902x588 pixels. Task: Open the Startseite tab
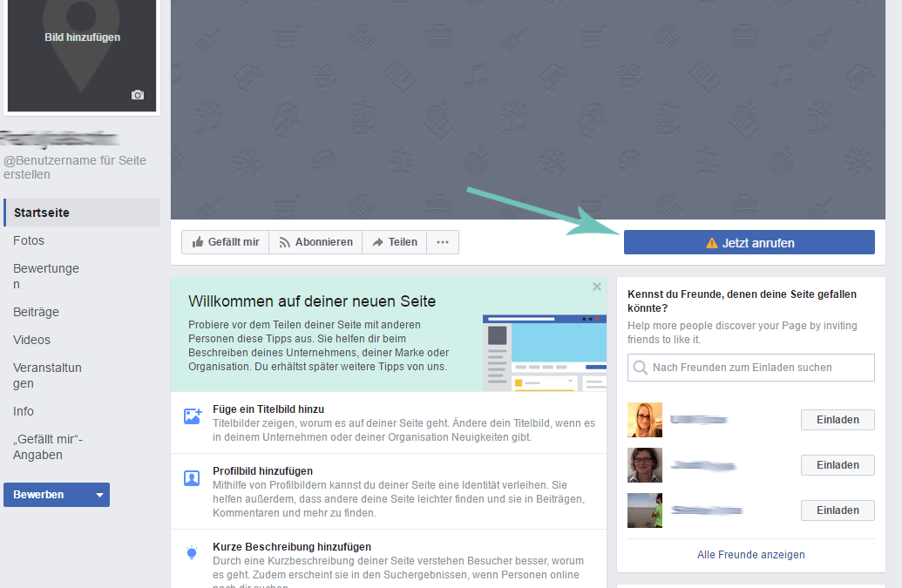point(82,213)
